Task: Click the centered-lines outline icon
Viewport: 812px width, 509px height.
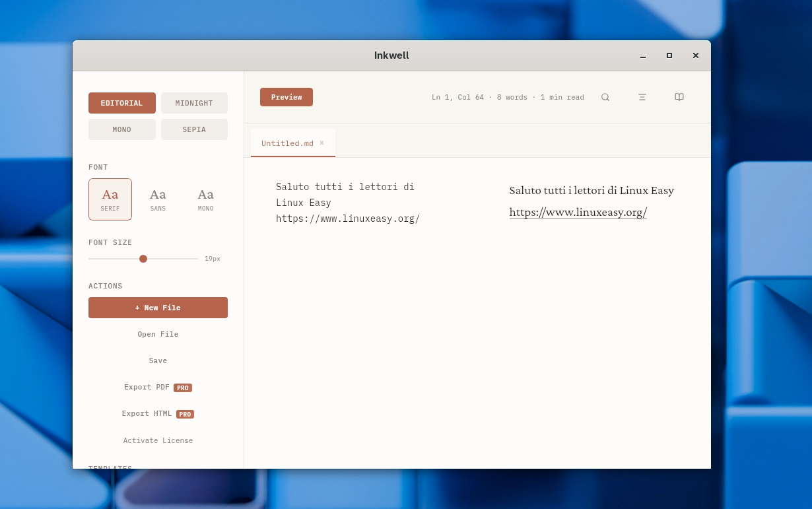Action: click(642, 97)
